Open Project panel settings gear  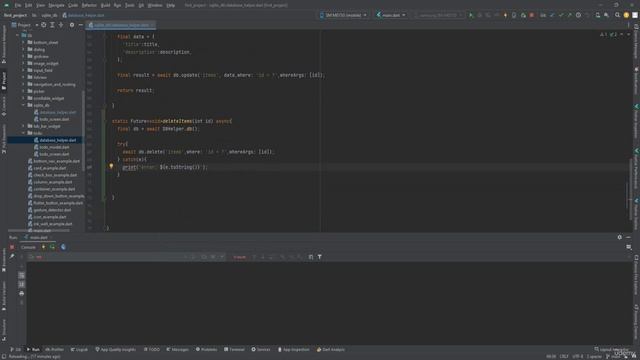pos(72,25)
